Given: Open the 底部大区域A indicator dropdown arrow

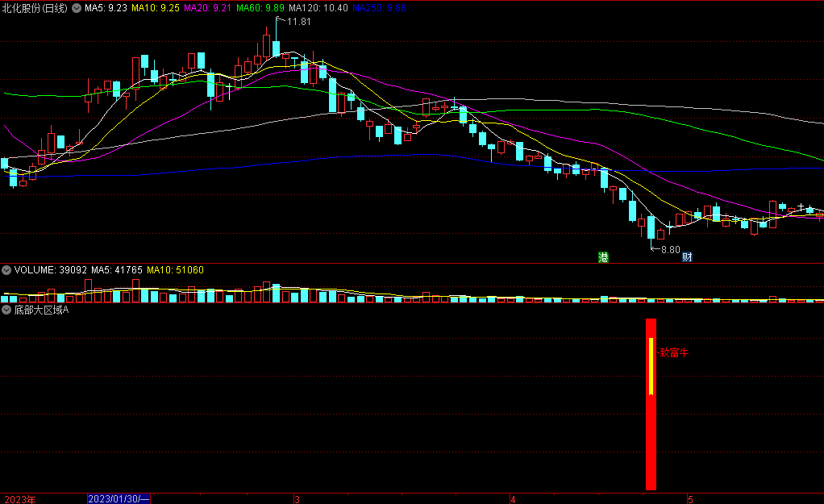Looking at the screenshot, I should click(6, 310).
